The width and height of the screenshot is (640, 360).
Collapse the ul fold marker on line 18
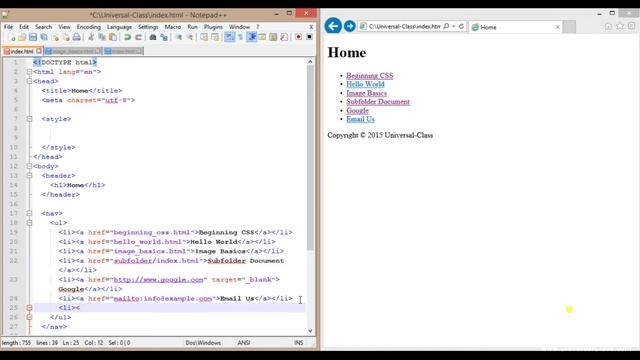coord(29,223)
